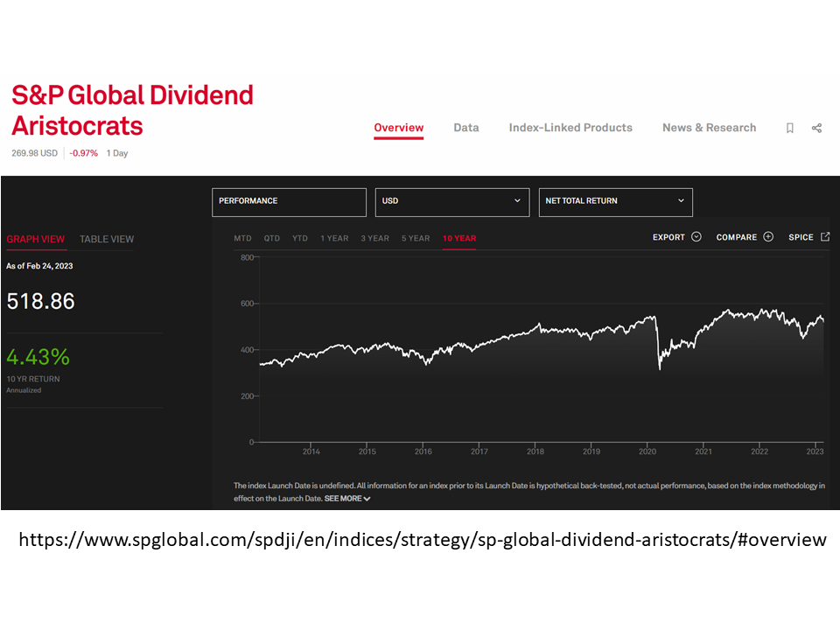Go to News & Research tab

click(x=710, y=128)
